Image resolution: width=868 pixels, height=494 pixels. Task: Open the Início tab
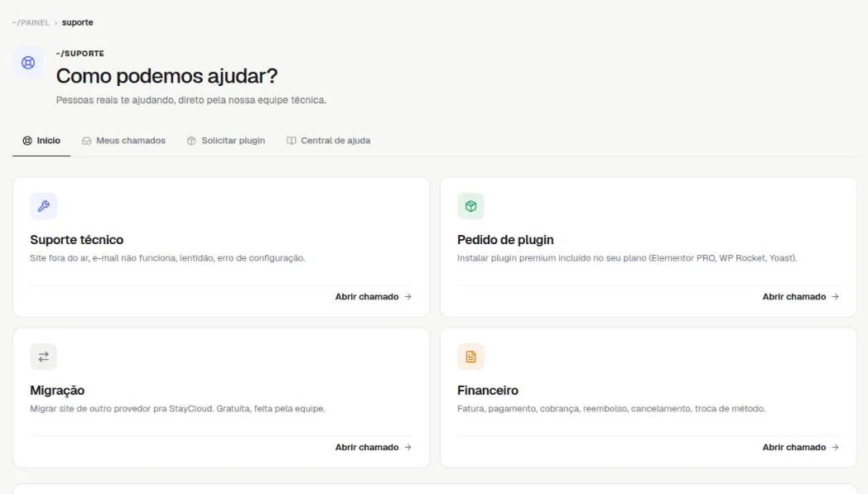point(41,141)
